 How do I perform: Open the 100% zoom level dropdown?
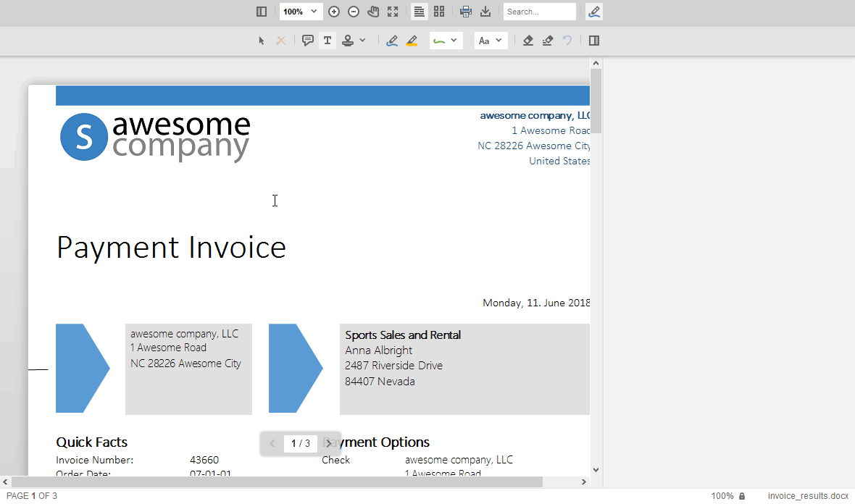point(301,12)
